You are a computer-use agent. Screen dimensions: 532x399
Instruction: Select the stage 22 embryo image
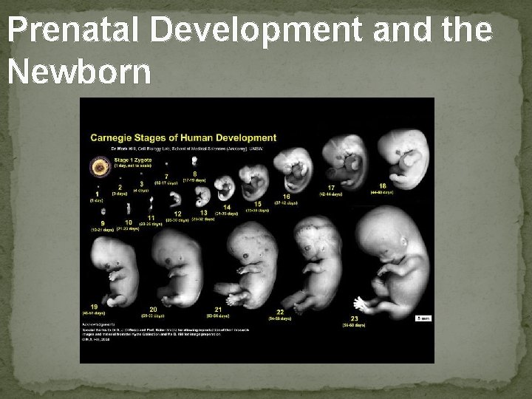[x=312, y=265]
